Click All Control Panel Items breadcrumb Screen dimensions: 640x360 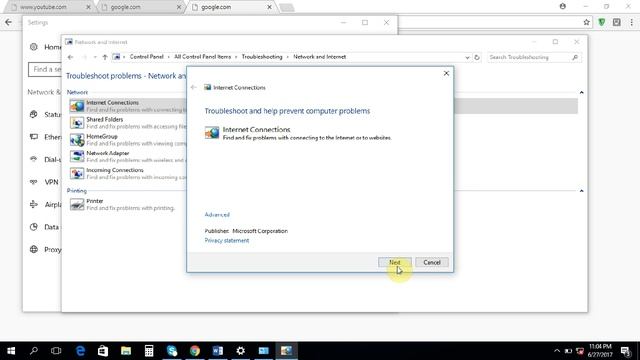(202, 57)
